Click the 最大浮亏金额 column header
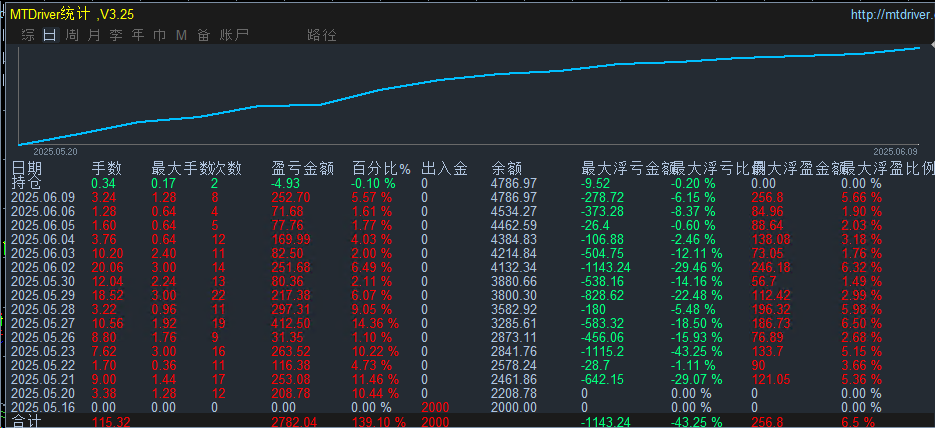The width and height of the screenshot is (935, 428). coord(627,169)
